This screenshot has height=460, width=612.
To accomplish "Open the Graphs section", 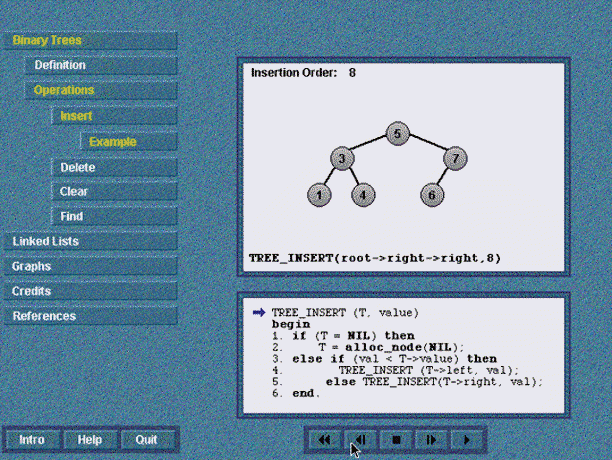I will [x=90, y=266].
